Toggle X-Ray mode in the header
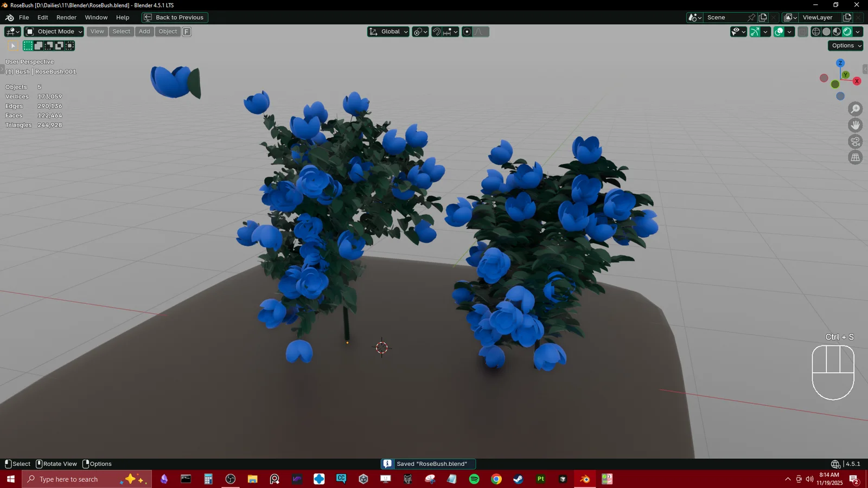Screen dimensions: 868x488 click(802, 31)
